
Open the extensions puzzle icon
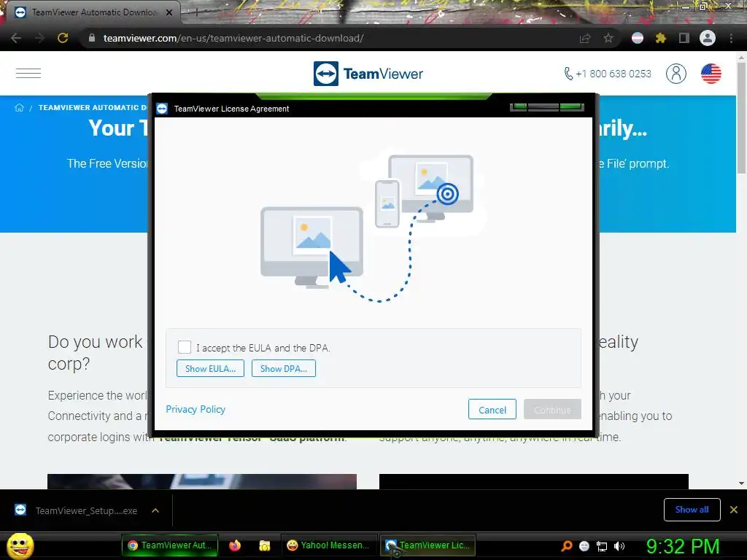(x=661, y=38)
